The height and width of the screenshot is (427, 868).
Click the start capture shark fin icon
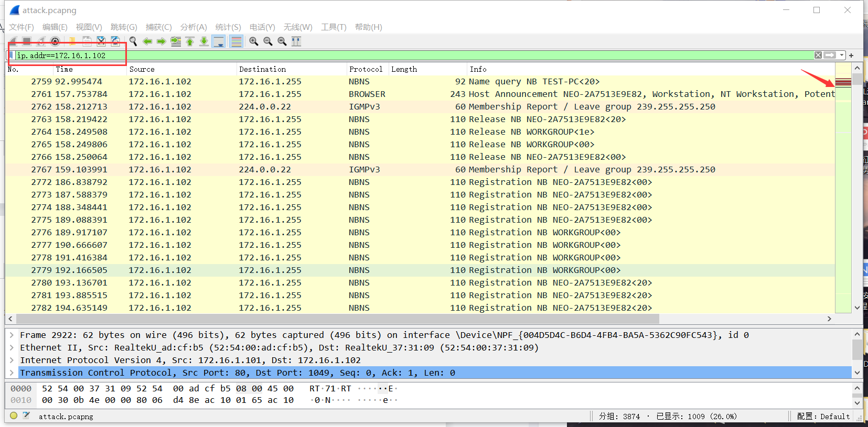14,41
